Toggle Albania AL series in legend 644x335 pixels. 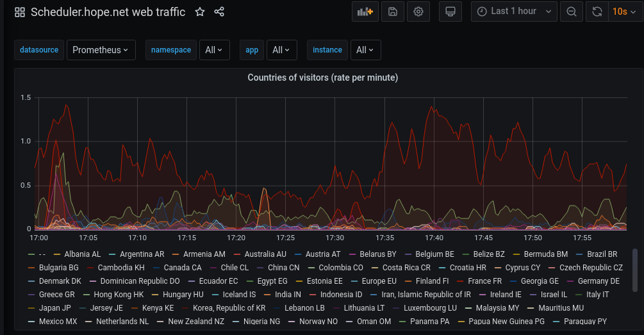(x=82, y=254)
